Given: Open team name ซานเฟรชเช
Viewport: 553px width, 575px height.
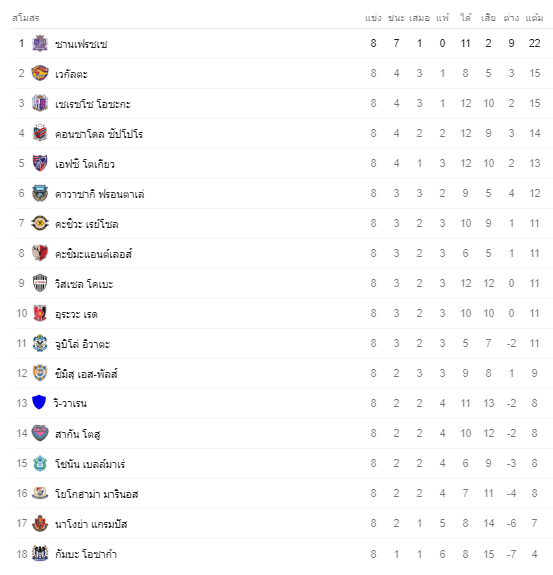Looking at the screenshot, I should (81, 44).
